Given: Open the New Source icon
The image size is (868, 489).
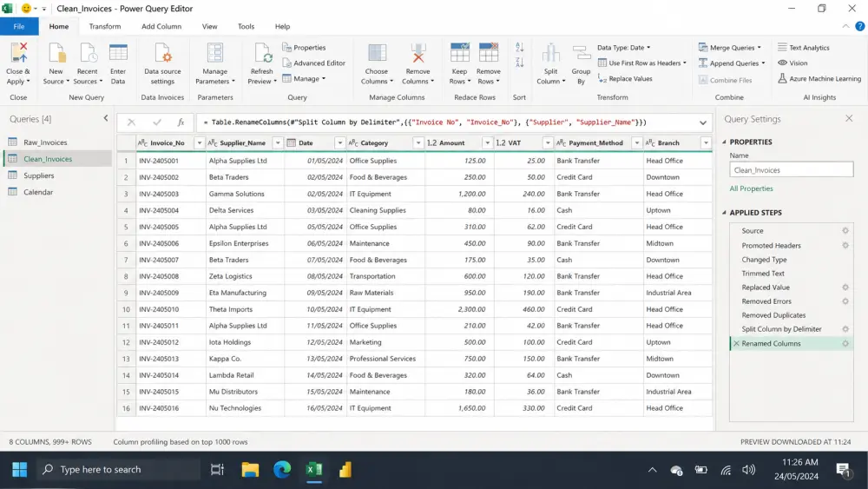Looking at the screenshot, I should tap(56, 53).
